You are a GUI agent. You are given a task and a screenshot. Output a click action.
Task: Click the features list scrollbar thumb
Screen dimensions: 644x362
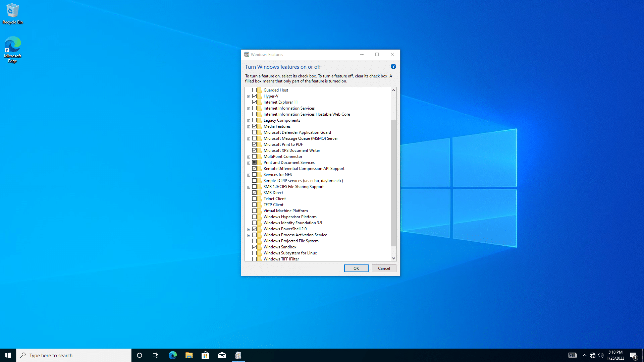pyautogui.click(x=394, y=183)
